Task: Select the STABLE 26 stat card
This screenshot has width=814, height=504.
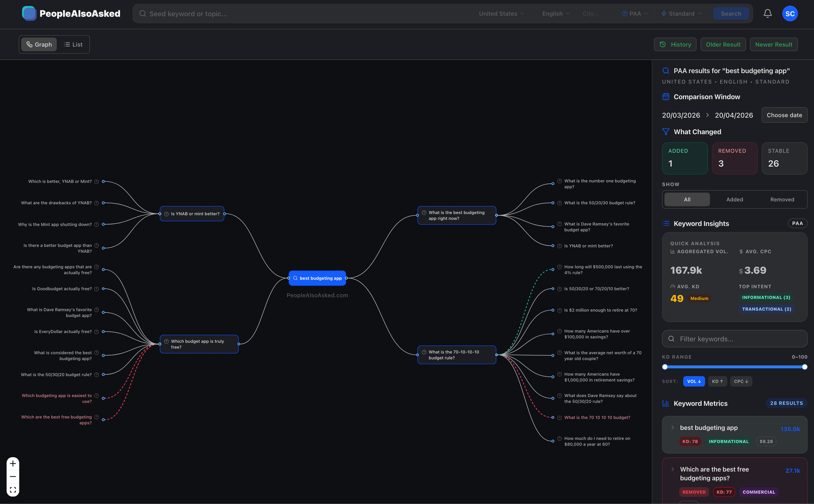Action: pyautogui.click(x=784, y=158)
